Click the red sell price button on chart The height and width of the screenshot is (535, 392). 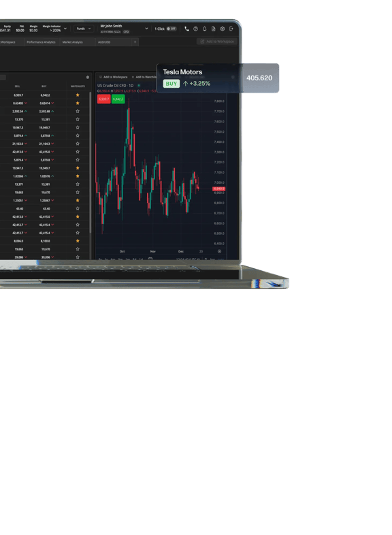click(x=103, y=99)
